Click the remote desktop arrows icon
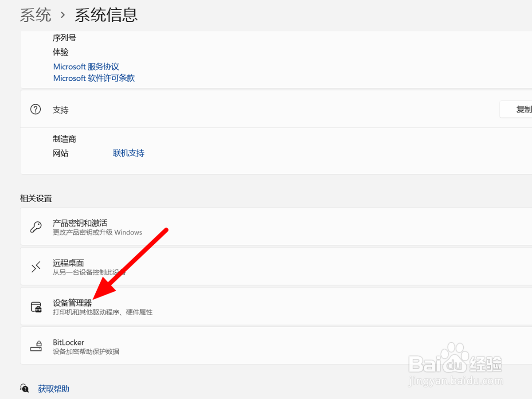Screen dimensions: 532x399 [35, 266]
